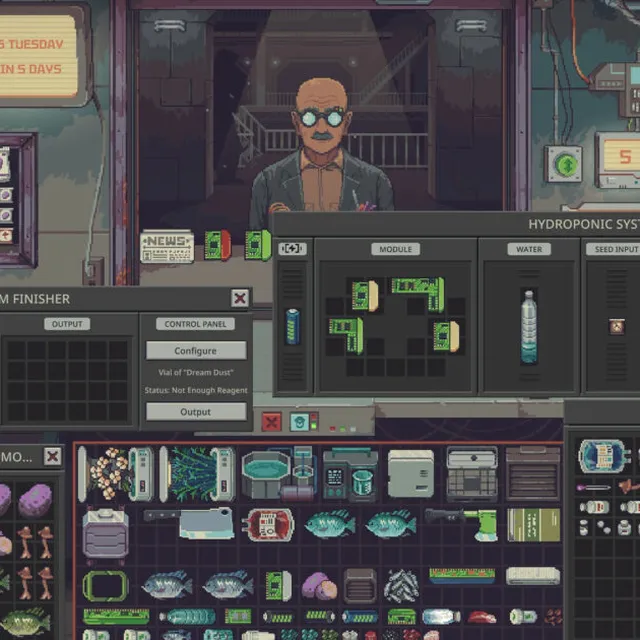Select the teal fish next to blood bag
Viewport: 640px width, 640px height.
click(x=330, y=524)
